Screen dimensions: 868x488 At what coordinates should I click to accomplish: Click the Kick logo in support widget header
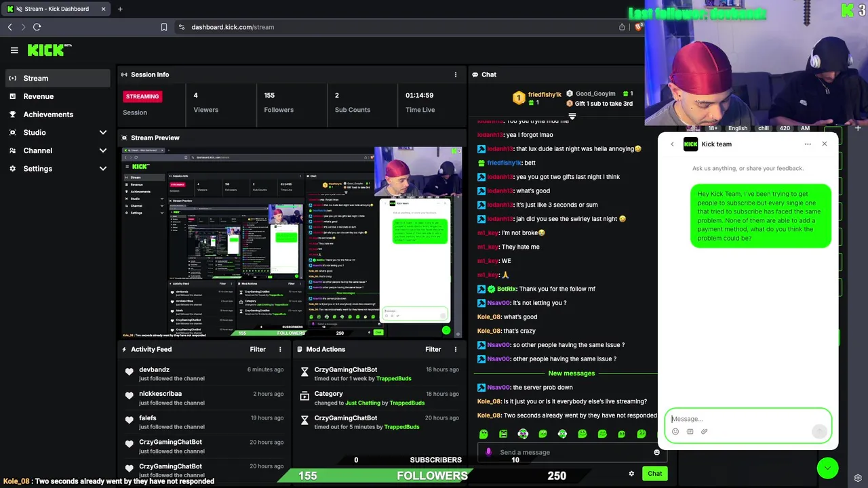[690, 144]
